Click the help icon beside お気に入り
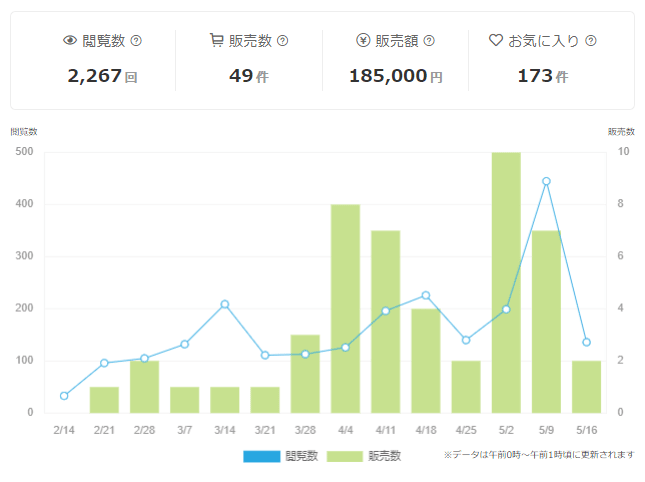 tap(590, 41)
